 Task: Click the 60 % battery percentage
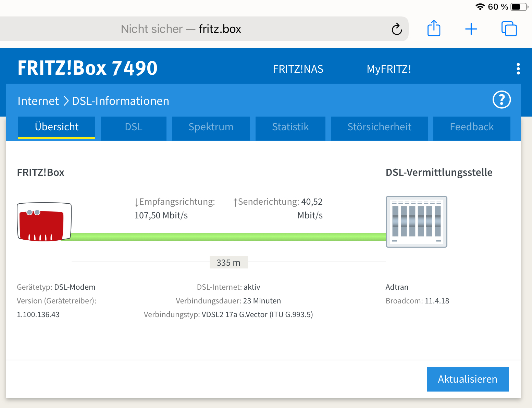498,7
